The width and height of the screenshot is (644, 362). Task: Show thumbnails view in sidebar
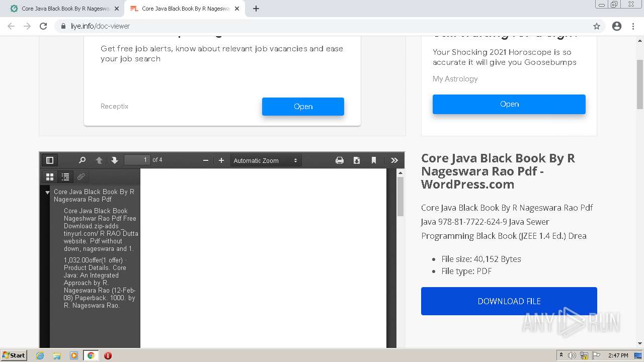[x=50, y=176]
